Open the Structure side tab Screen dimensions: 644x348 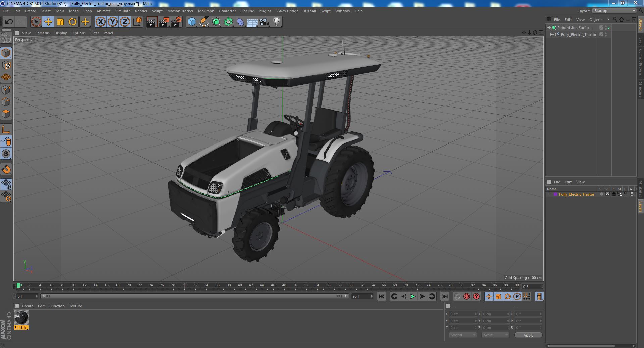[x=640, y=90]
